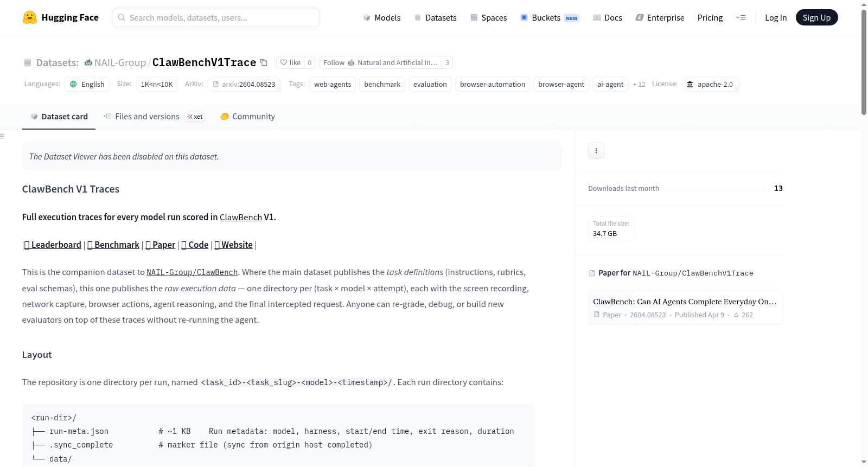
Task: Open the Code link
Action: click(x=195, y=245)
